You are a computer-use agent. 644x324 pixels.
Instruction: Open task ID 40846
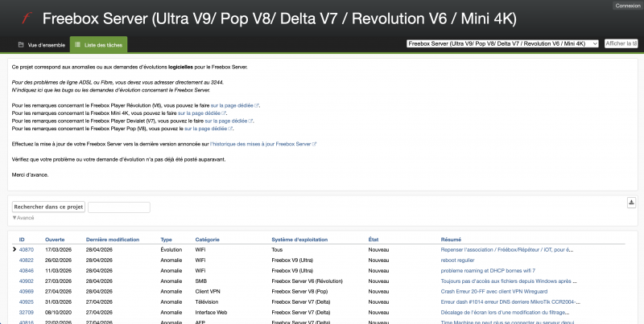coord(27,271)
